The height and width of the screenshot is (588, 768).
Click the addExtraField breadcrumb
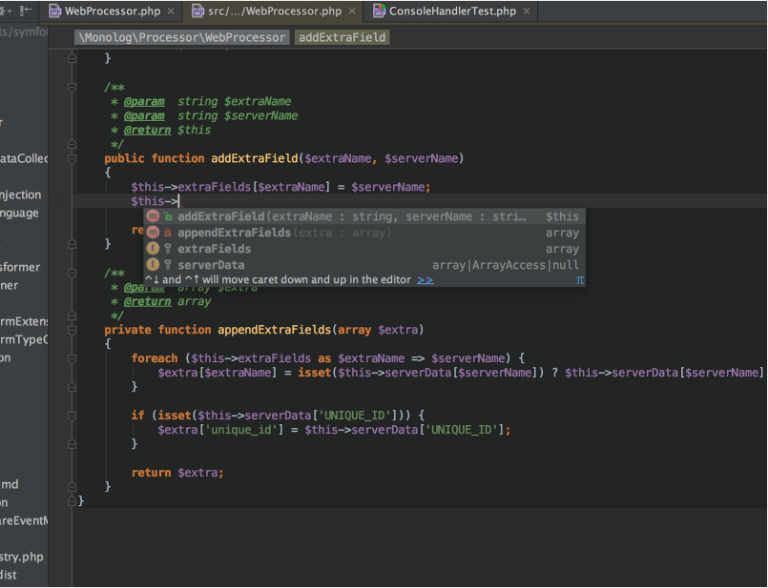tap(341, 37)
